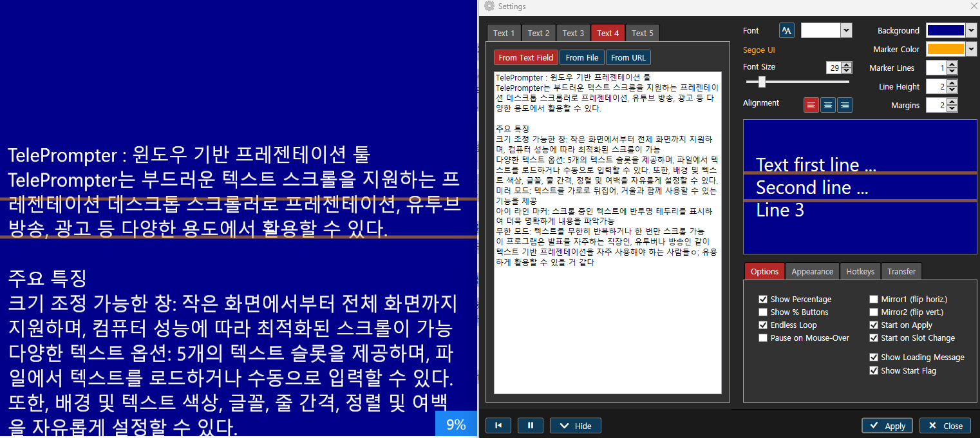Decrease Margins value
980x438 pixels.
(953, 108)
